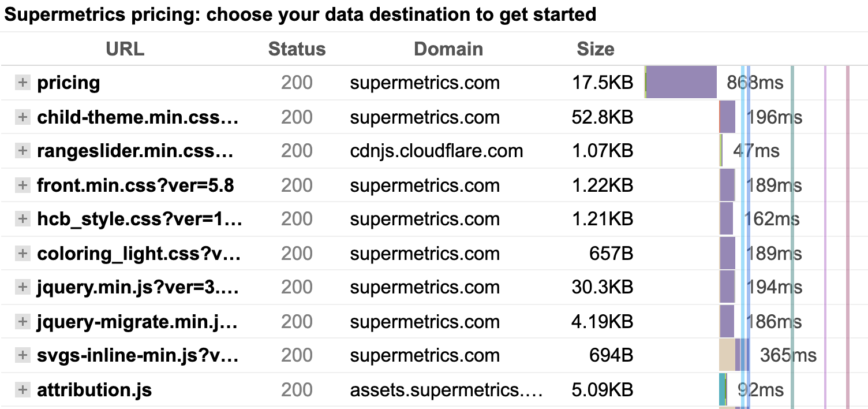Expand the pricing request row
This screenshot has height=409, width=868.
22,83
